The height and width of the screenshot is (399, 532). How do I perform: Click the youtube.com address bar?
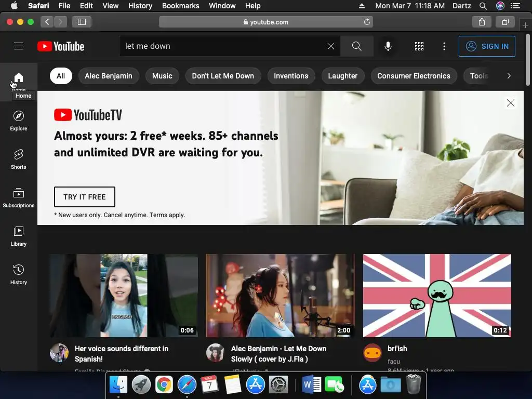(265, 22)
